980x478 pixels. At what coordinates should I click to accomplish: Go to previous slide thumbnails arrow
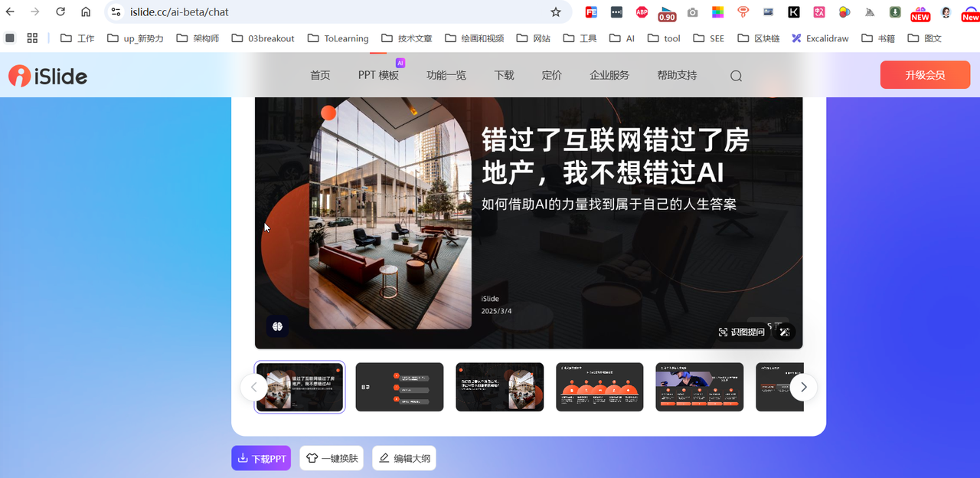[x=254, y=387]
